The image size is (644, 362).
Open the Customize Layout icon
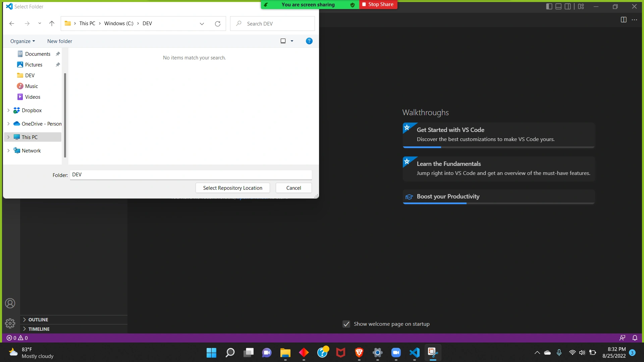[581, 6]
